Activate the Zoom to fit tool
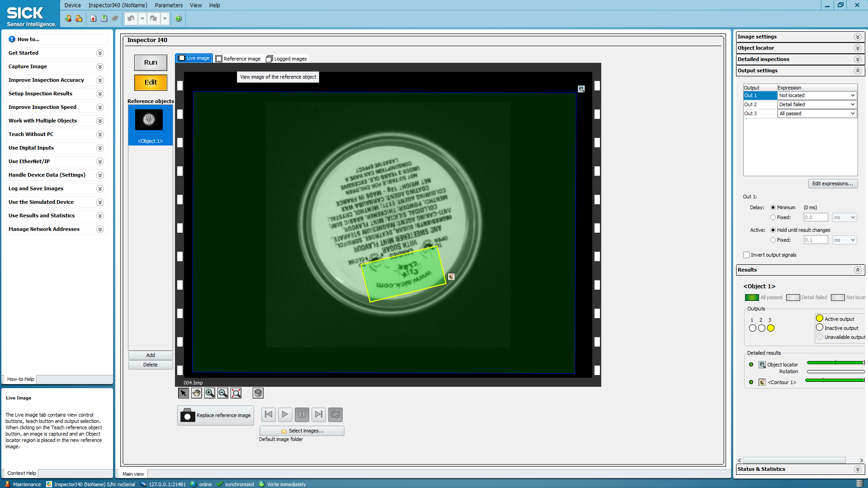 coord(236,393)
